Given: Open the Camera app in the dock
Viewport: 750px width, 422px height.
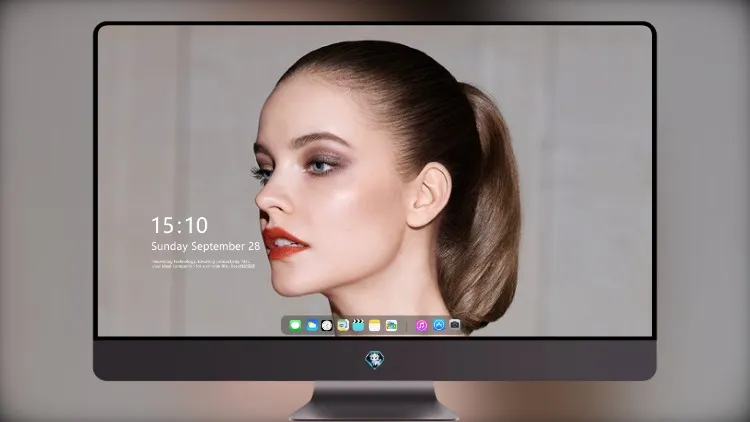Looking at the screenshot, I should [454, 325].
